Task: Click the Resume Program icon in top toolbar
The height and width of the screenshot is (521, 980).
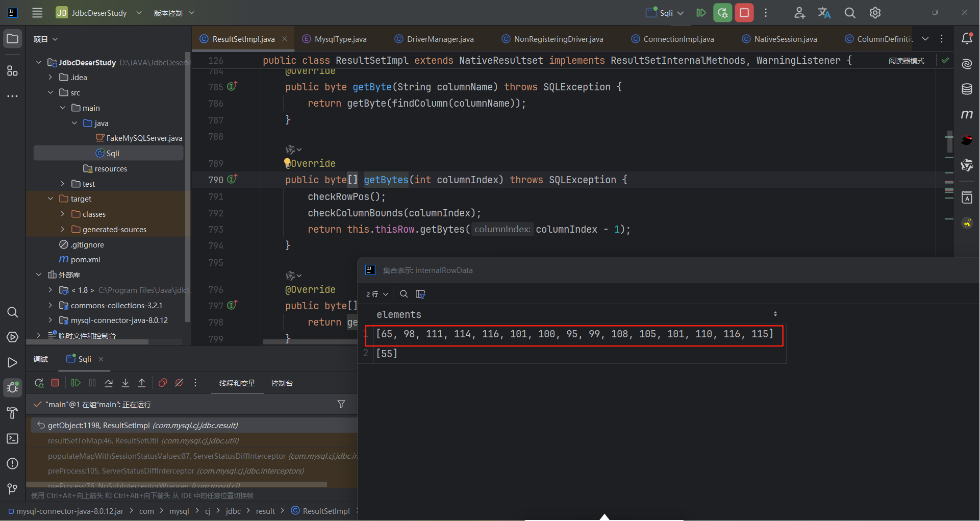Action: coord(701,13)
